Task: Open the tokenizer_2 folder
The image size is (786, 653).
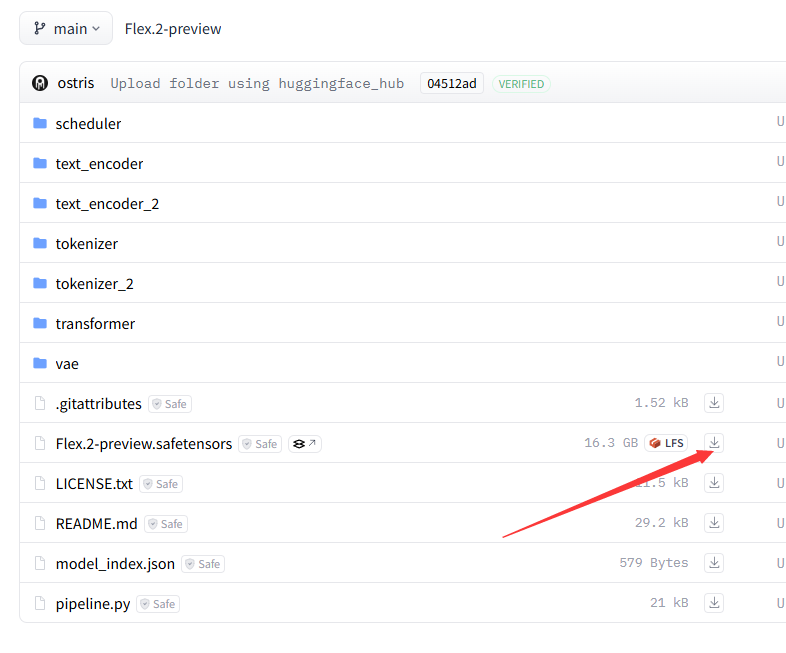Action: 95,284
